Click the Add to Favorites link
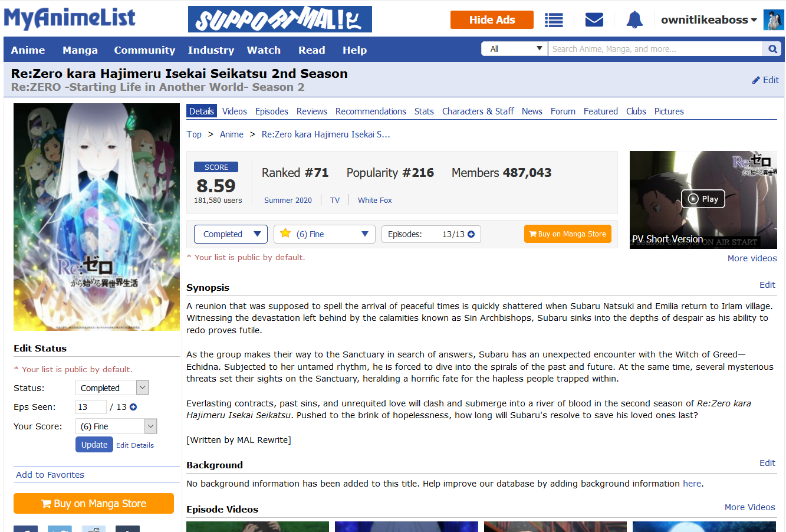The height and width of the screenshot is (532, 786). [50, 475]
